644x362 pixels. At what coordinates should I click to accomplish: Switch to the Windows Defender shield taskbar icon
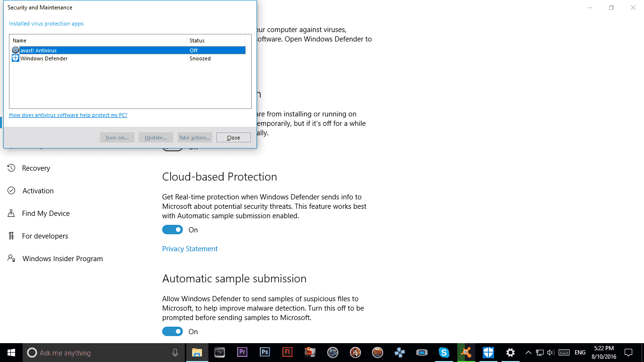(488, 353)
